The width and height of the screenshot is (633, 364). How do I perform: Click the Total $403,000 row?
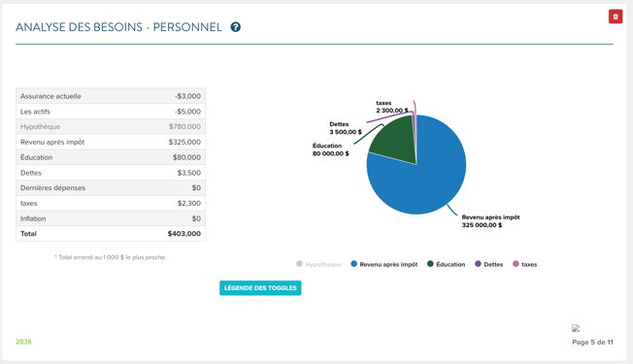pyautogui.click(x=111, y=234)
